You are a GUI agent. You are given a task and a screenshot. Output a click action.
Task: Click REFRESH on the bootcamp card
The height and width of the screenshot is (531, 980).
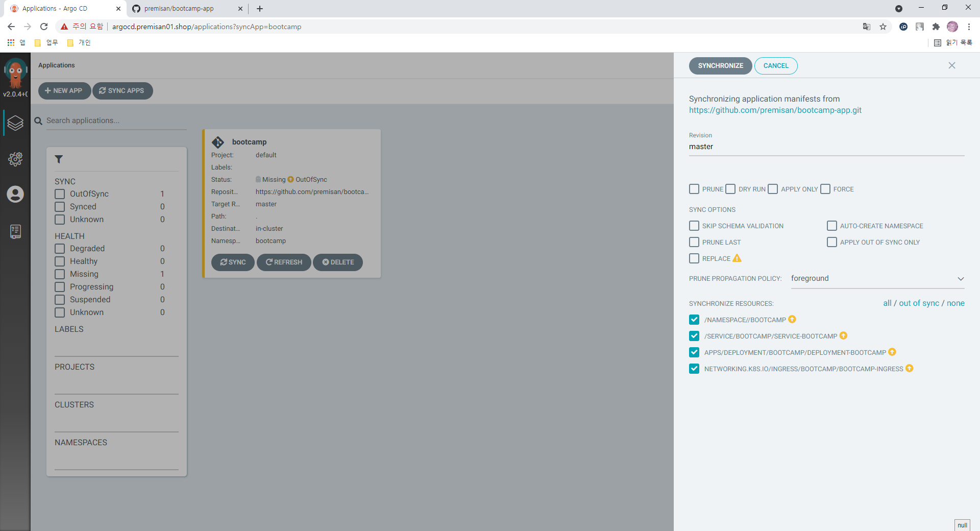point(284,262)
